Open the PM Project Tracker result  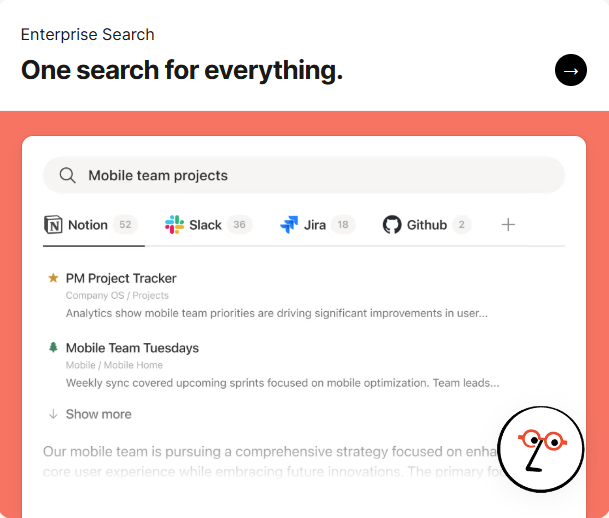[121, 278]
